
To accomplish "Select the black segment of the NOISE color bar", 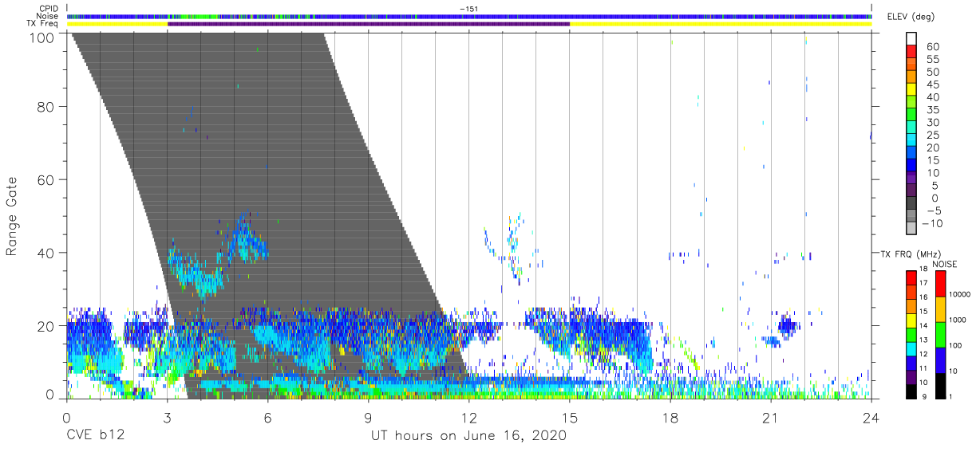I will [x=940, y=386].
